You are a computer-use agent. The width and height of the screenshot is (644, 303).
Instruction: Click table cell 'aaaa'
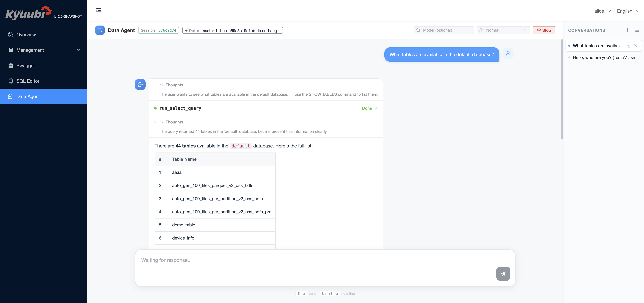(222, 172)
